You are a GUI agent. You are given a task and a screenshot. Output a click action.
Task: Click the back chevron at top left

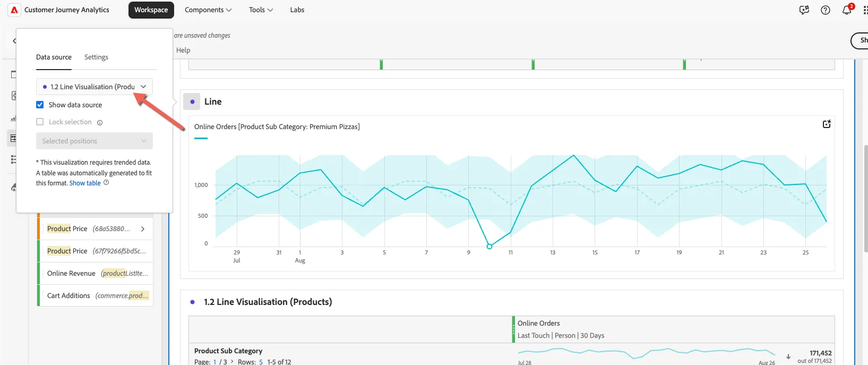click(x=14, y=41)
